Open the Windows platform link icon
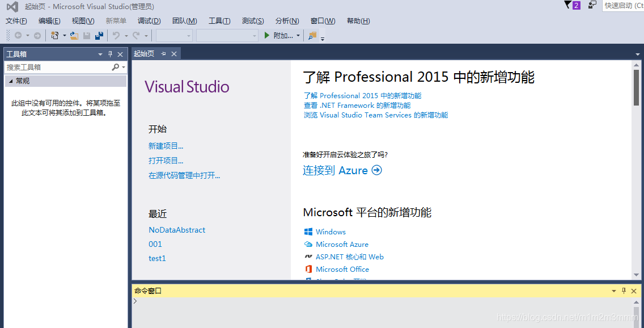Viewport: 644px width, 328px height. coord(308,232)
